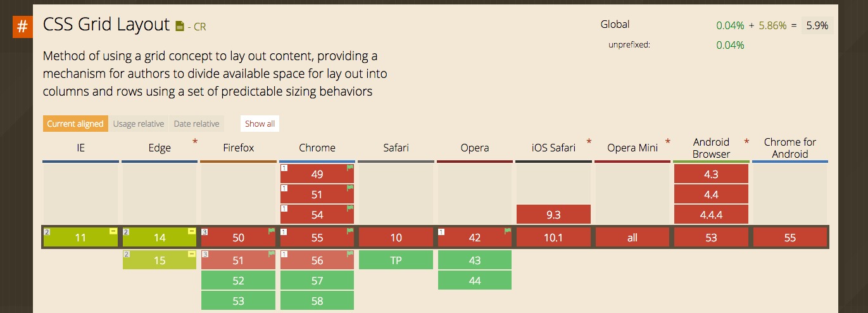Click the CSS Grid Layout title
868x313 pixels.
[106, 25]
